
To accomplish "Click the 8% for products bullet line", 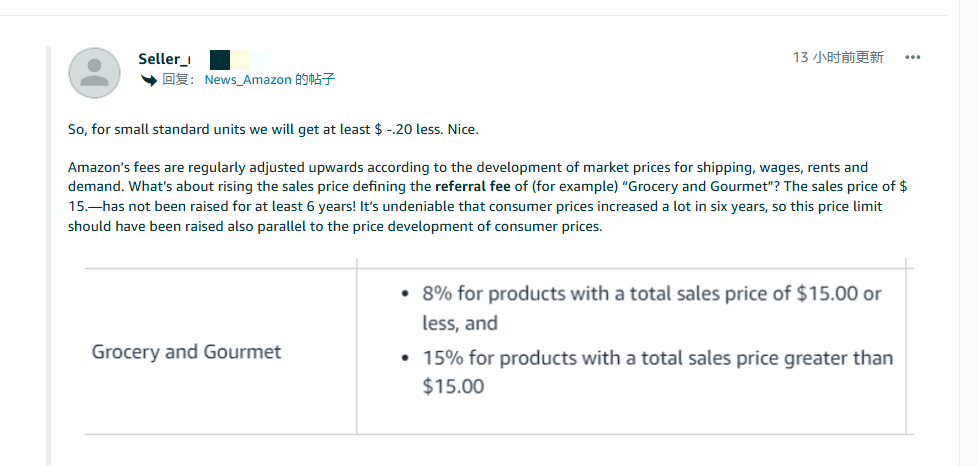I will [x=651, y=293].
